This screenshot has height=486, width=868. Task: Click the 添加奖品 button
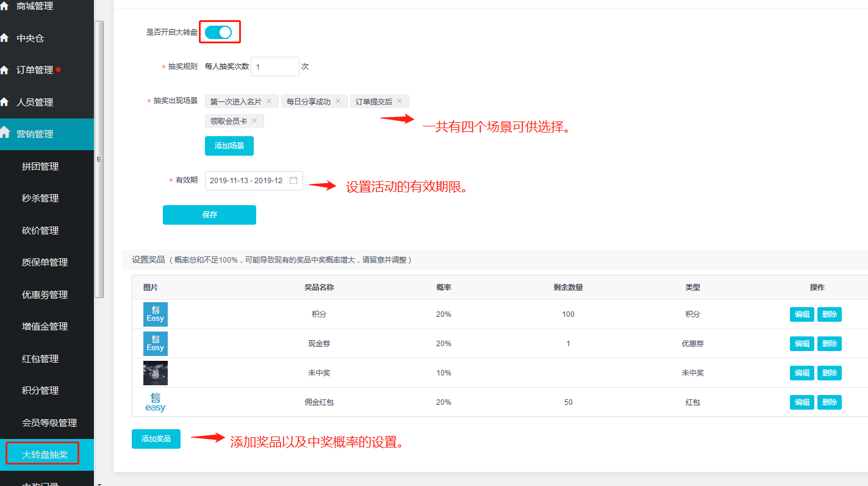click(x=156, y=439)
